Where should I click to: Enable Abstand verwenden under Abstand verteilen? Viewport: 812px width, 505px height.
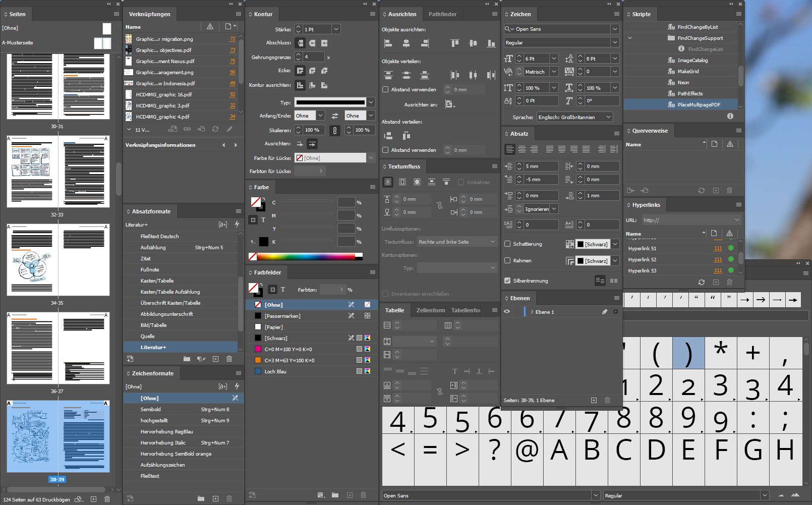[385, 150]
